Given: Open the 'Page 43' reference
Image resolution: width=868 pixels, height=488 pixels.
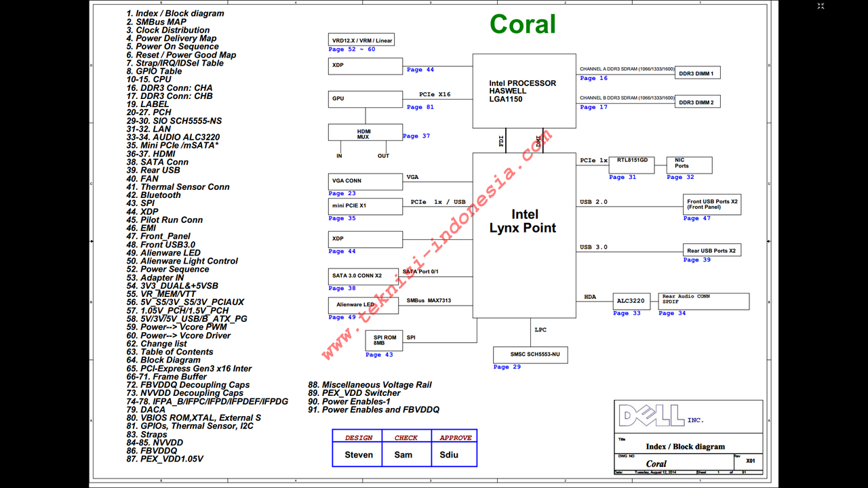Looking at the screenshot, I should [379, 355].
